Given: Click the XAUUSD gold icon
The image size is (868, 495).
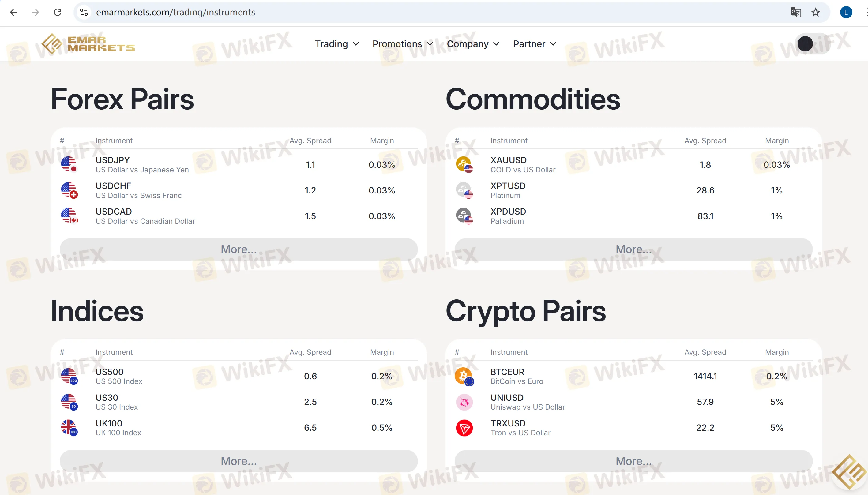Looking at the screenshot, I should pos(464,165).
